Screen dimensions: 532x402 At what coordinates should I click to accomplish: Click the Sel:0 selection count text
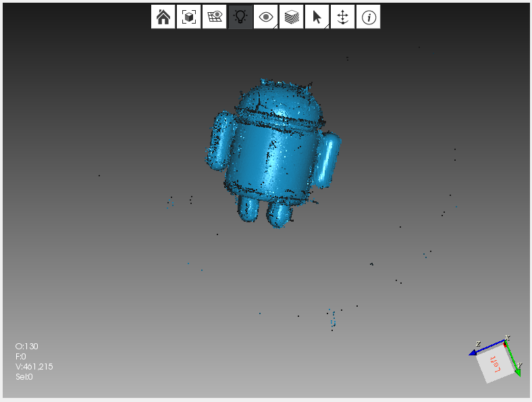point(24,377)
